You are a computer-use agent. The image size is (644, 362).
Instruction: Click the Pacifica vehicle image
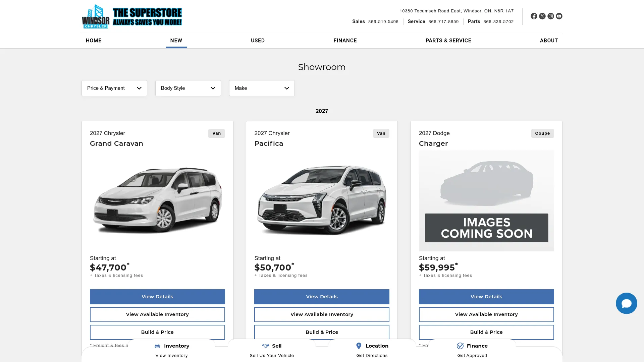322,200
